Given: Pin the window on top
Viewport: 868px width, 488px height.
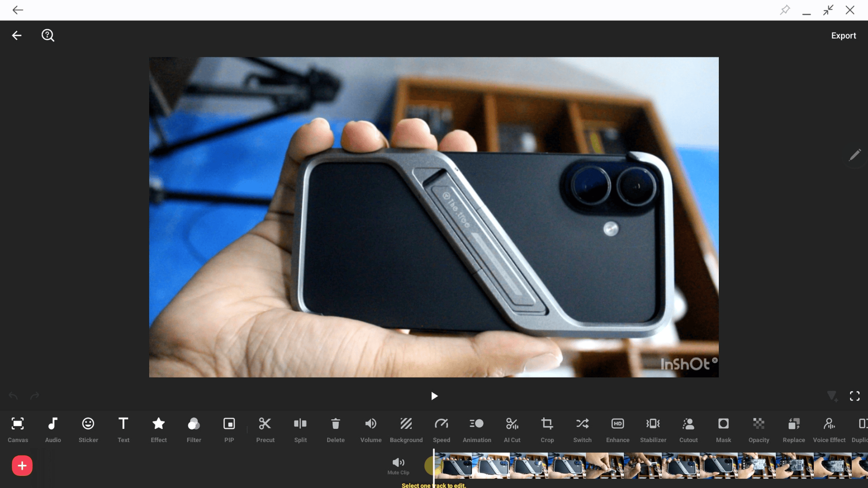Looking at the screenshot, I should click(785, 10).
